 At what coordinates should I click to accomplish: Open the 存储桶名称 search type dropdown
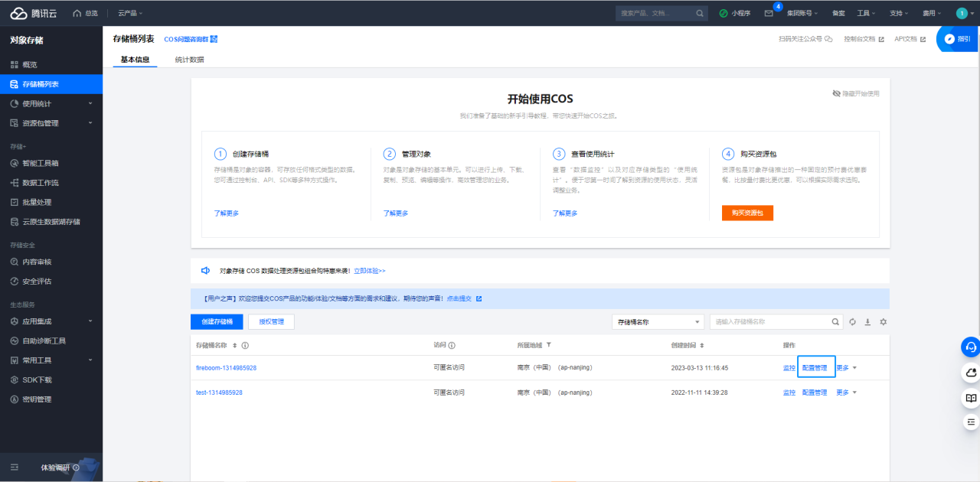point(658,322)
